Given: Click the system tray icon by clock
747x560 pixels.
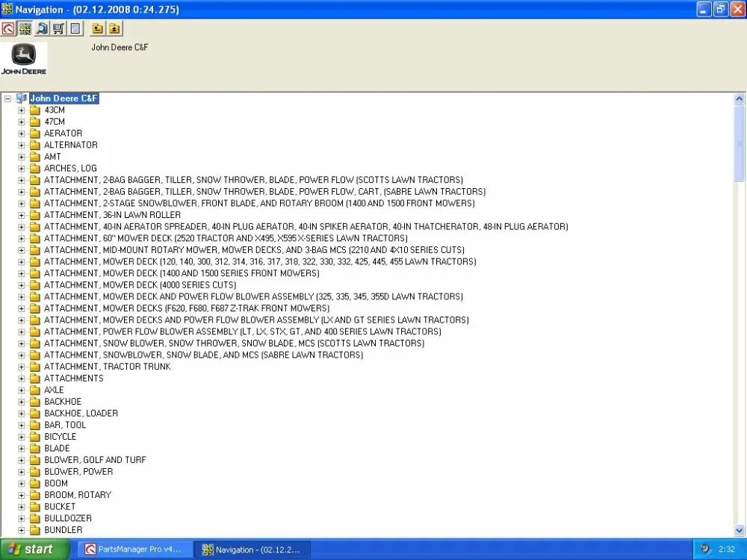Looking at the screenshot, I should (706, 549).
